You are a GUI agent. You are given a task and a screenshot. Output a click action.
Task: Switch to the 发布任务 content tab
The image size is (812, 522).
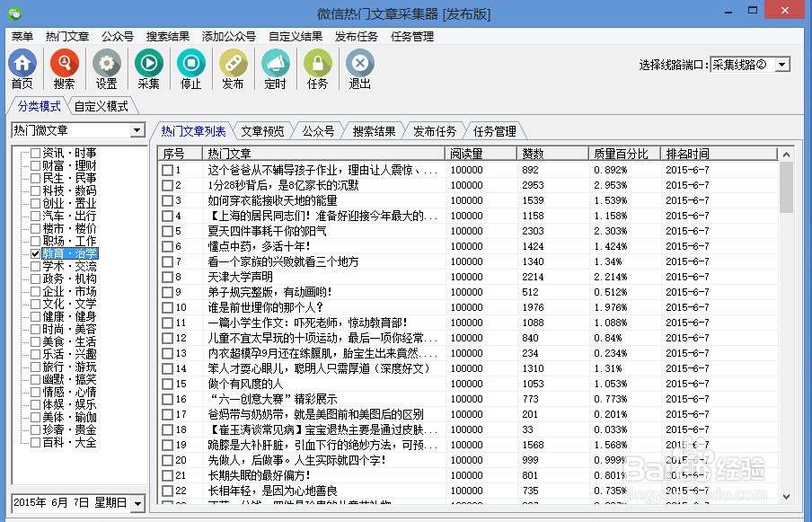tap(435, 131)
